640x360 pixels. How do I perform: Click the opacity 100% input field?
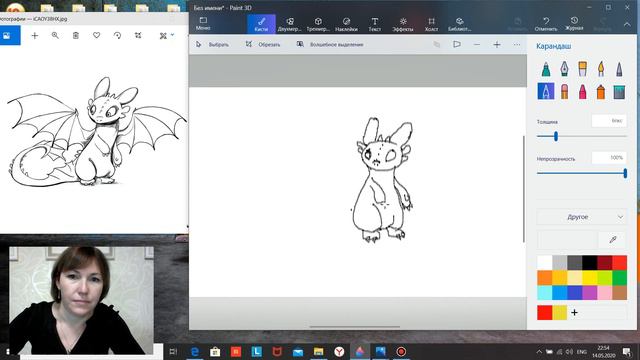[x=609, y=158]
